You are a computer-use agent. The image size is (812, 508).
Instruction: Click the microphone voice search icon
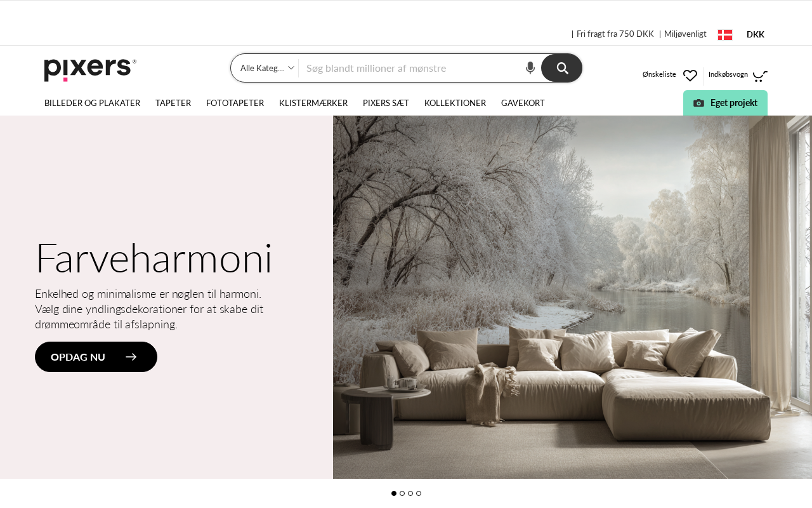(x=530, y=68)
